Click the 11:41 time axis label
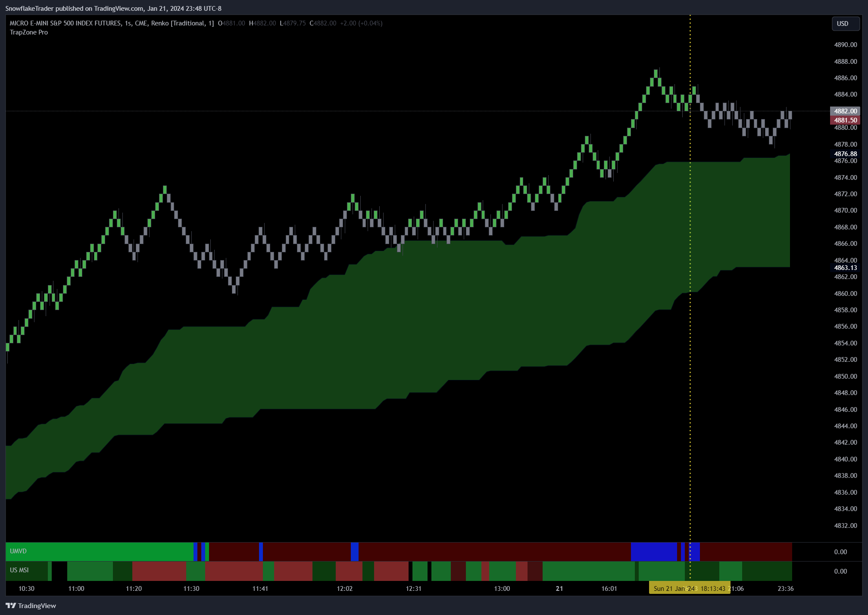Screen dimensions: 868x615 [x=260, y=588]
